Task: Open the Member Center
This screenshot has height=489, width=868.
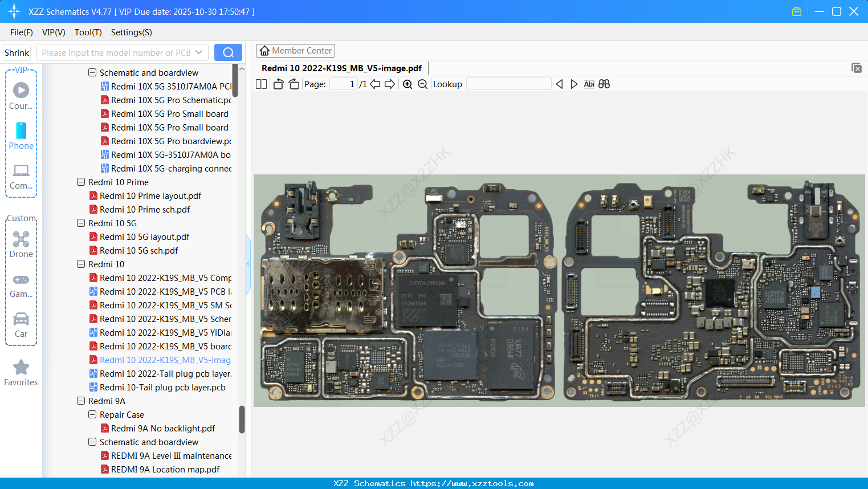Action: [x=295, y=50]
